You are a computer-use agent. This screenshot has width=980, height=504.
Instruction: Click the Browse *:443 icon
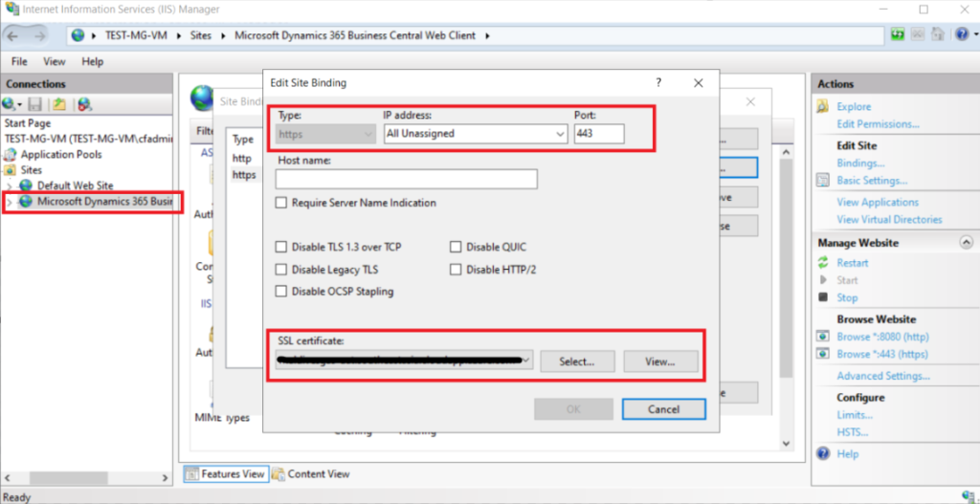point(823,354)
